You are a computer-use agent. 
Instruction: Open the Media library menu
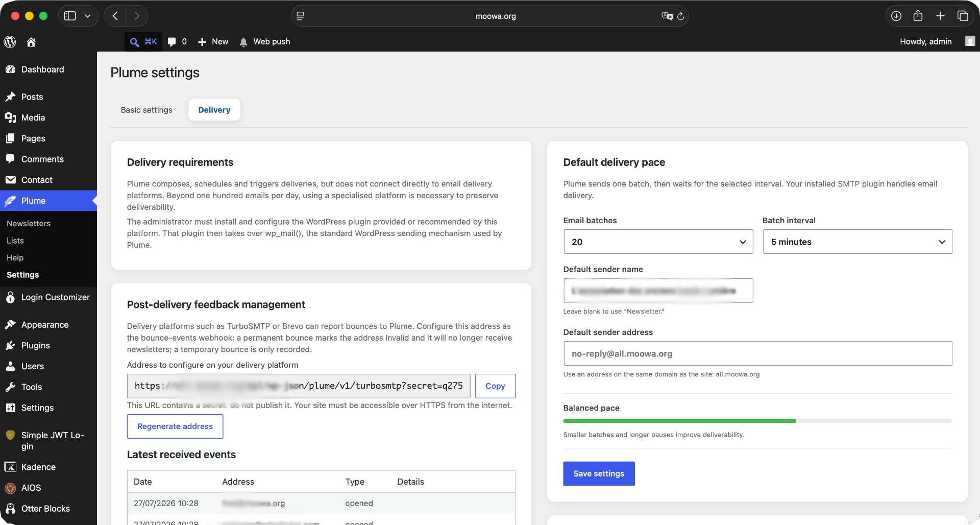click(48, 118)
